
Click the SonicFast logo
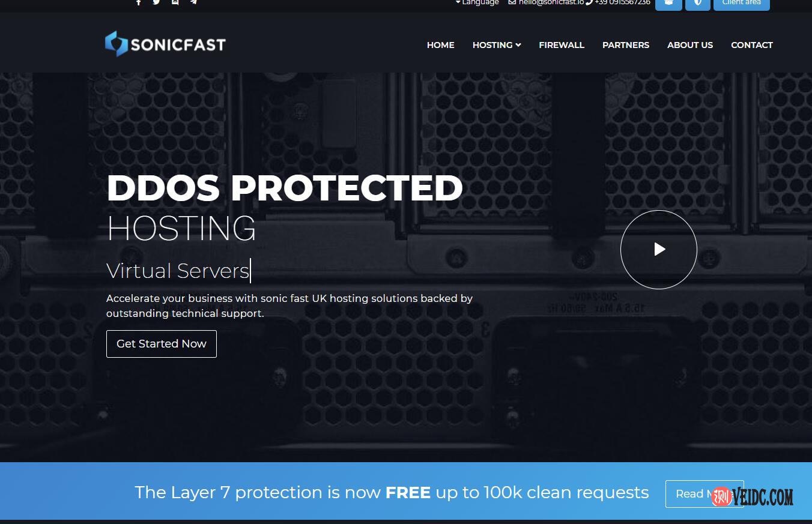(x=165, y=44)
